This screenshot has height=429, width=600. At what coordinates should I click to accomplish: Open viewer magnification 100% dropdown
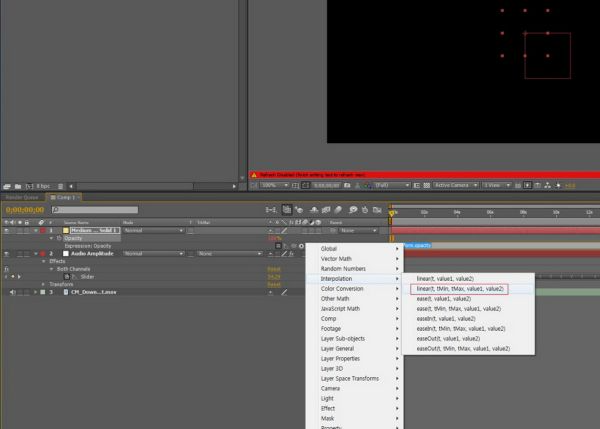[x=270, y=185]
